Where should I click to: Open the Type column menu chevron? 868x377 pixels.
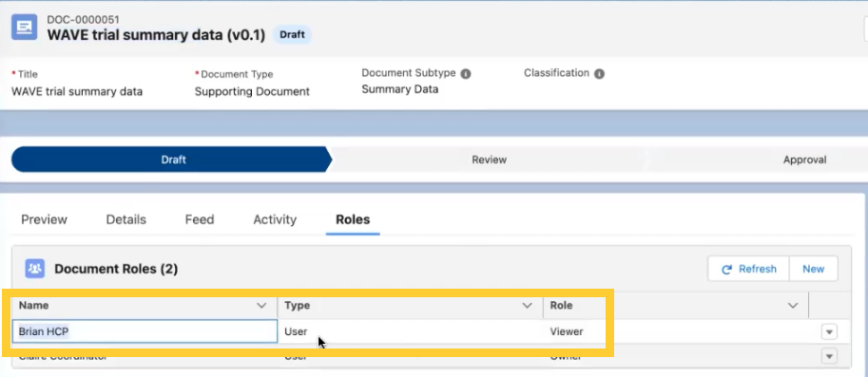point(528,305)
